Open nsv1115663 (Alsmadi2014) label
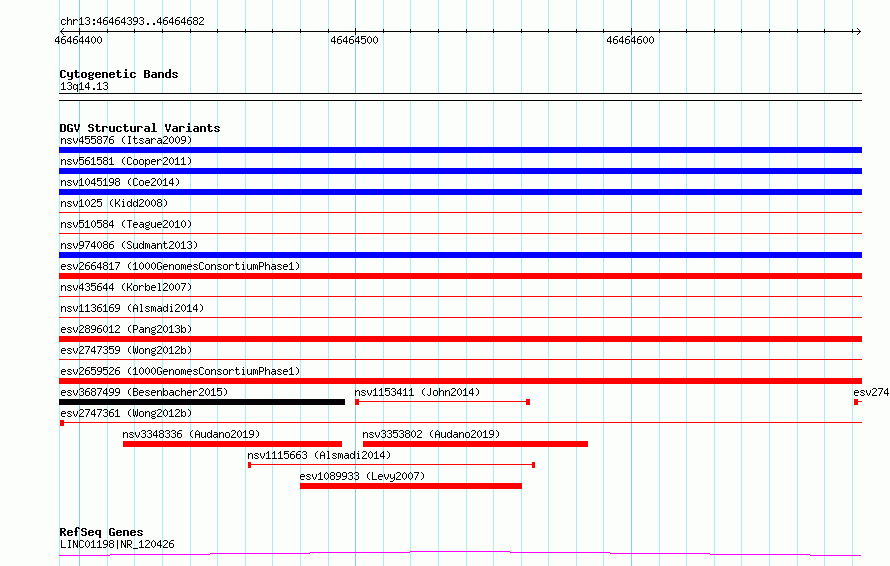Screen dimensions: 890x566 point(319,455)
